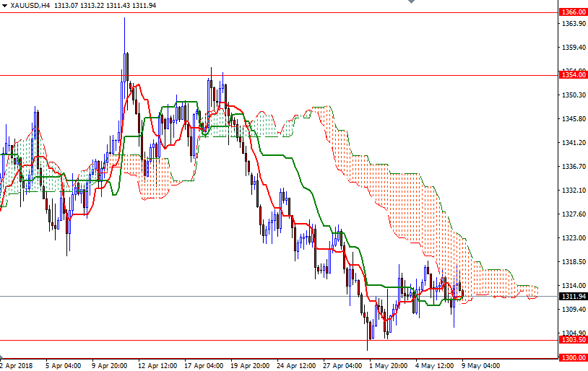Select the XAUUSD,H4 chart title text
This screenshot has width=588, height=371.
(x=30, y=6)
